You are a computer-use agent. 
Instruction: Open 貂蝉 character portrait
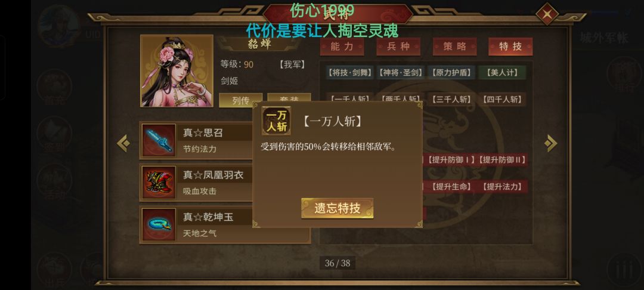(177, 71)
